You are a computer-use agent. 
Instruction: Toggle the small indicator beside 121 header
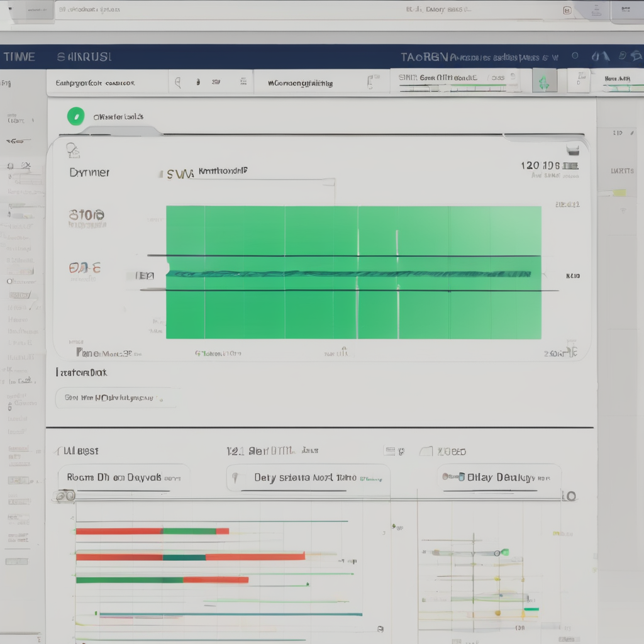(390, 451)
